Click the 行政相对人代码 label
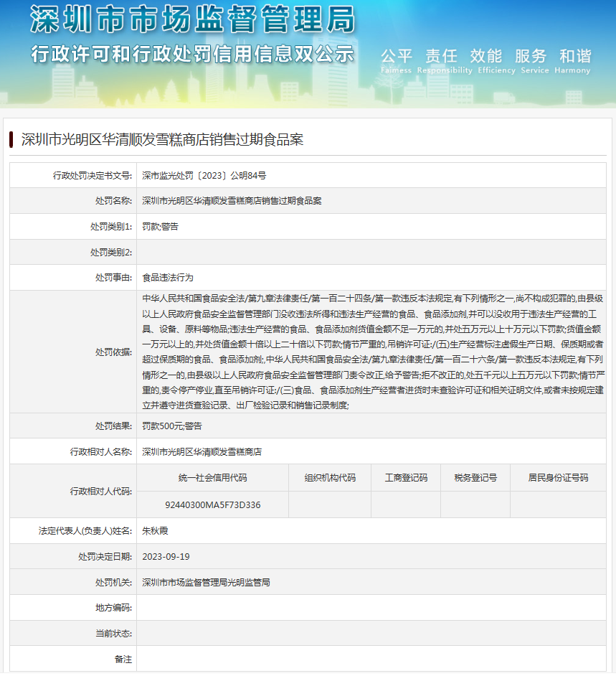 101,492
